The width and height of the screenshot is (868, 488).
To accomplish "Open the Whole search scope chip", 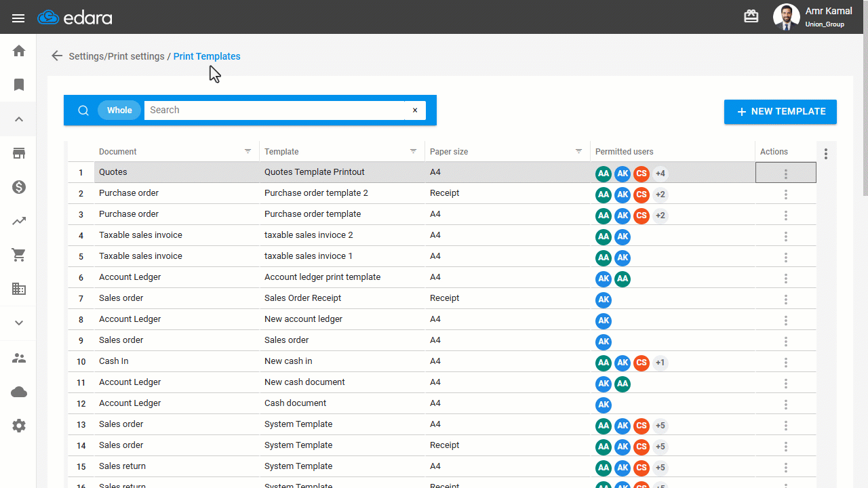I will [x=119, y=110].
